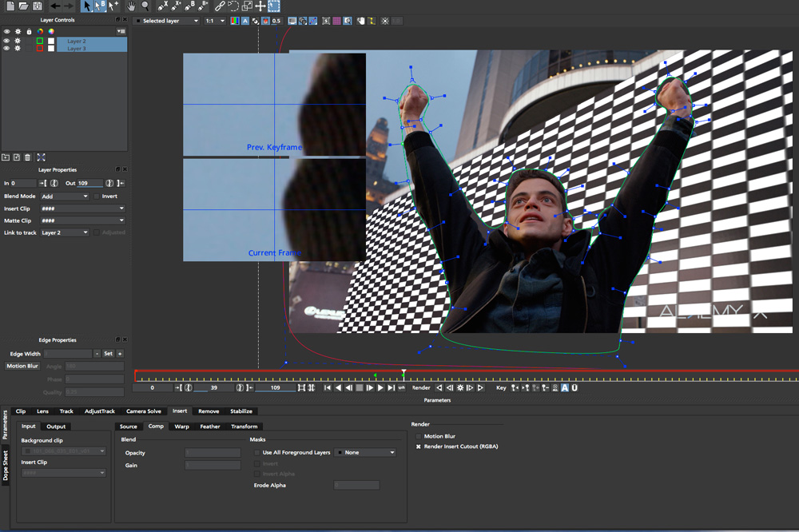This screenshot has height=532, width=799.
Task: Select the Add Point tool
Action: (x=113, y=6)
